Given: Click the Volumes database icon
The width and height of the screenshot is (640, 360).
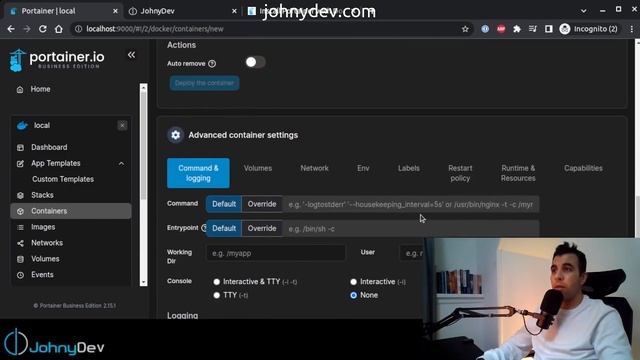Looking at the screenshot, I should point(20,259).
